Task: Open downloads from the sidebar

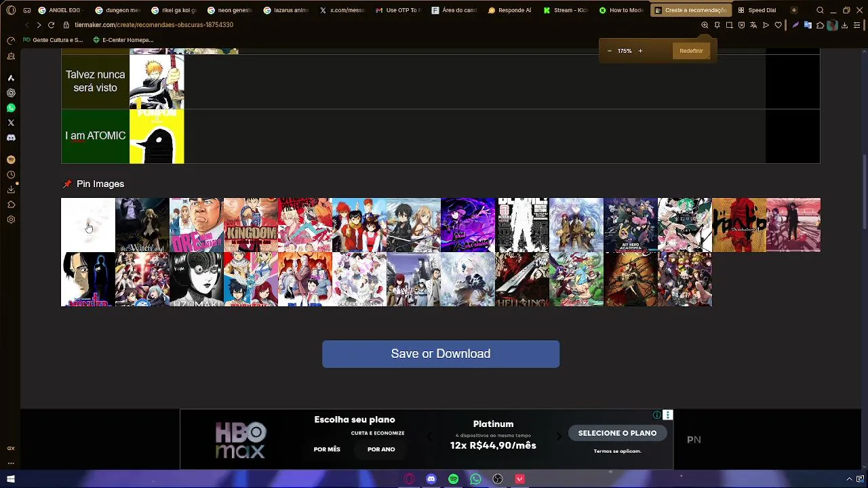Action: click(x=11, y=190)
